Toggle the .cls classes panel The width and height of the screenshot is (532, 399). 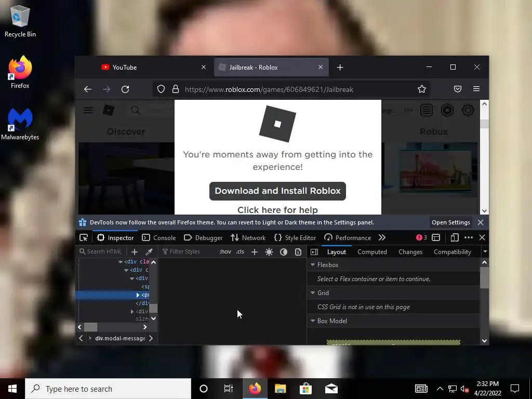(x=240, y=252)
